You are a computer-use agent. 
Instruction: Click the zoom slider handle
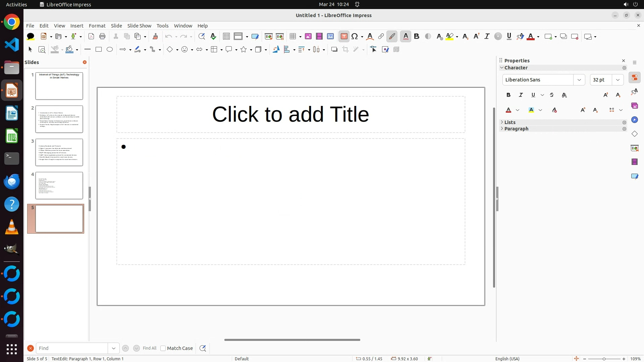point(604,359)
